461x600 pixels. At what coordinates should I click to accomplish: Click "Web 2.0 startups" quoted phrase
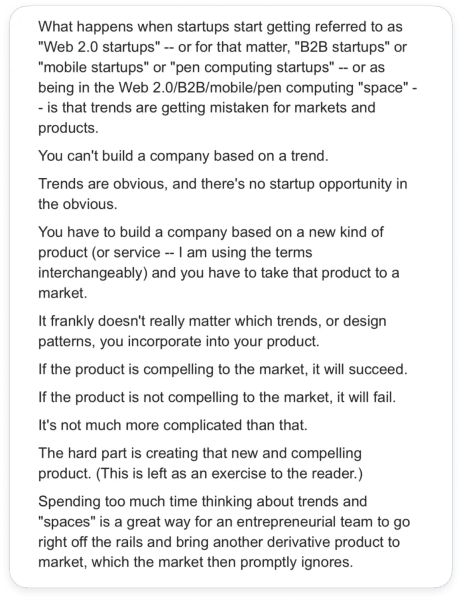(x=99, y=47)
